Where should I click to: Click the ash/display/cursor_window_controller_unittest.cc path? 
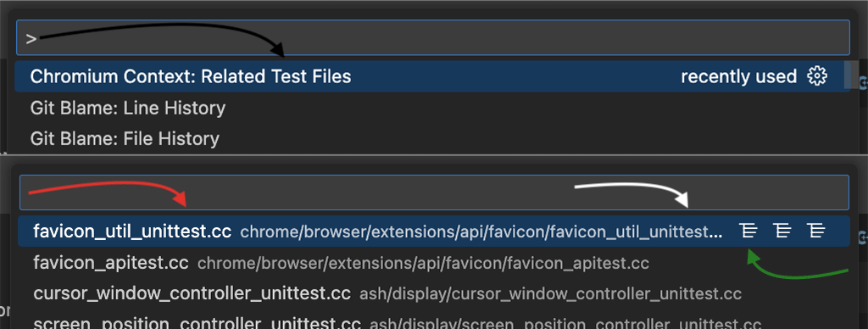tap(550, 293)
